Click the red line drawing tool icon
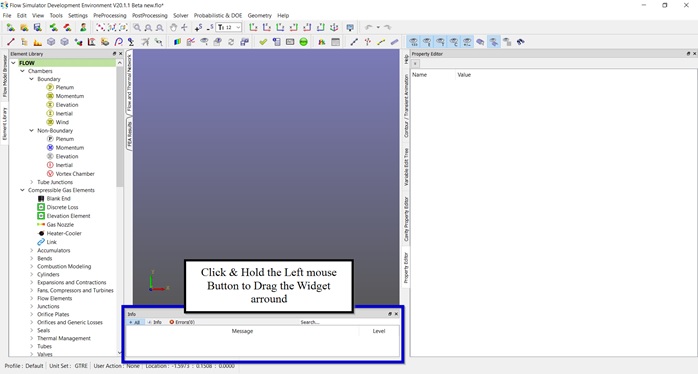698x374 pixels. coord(11,42)
